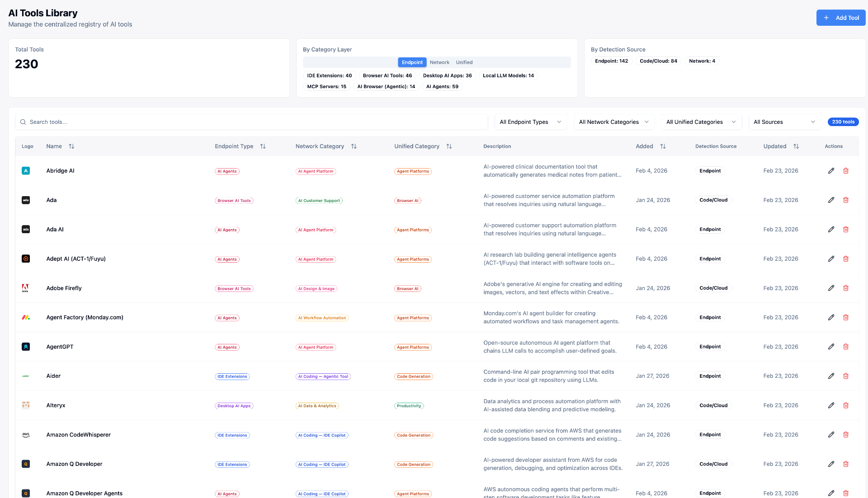Edit the Aider tool entry
Image resolution: width=868 pixels, height=498 pixels.
tap(831, 376)
